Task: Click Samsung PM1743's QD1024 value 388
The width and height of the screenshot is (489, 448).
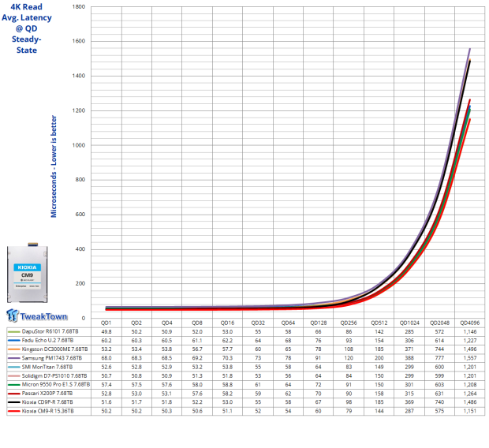Action: tap(409, 358)
